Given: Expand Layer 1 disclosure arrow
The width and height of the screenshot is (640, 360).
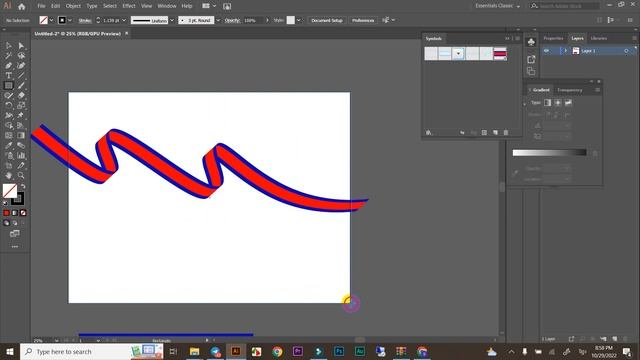Looking at the screenshot, I should tap(565, 51).
